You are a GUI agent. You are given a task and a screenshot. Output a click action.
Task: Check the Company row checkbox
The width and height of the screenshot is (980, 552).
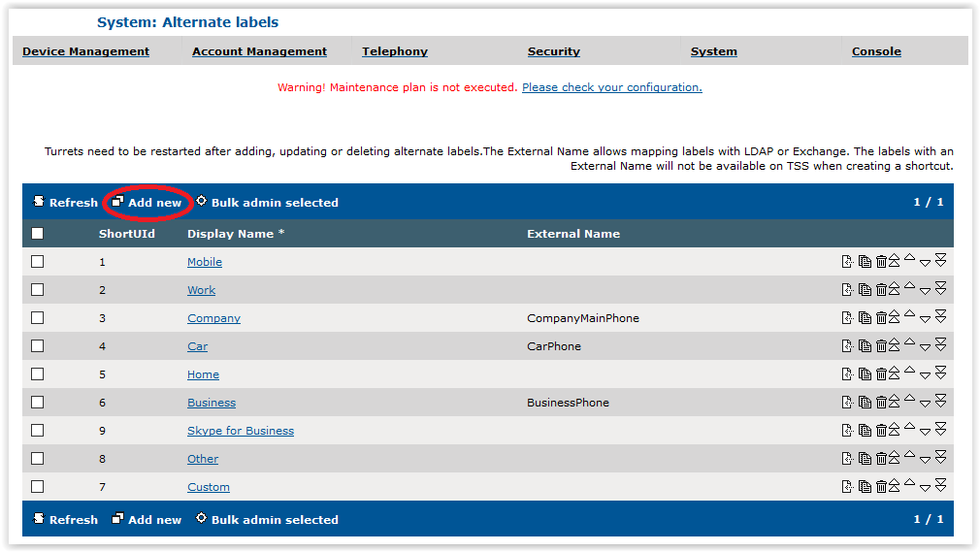(x=38, y=317)
